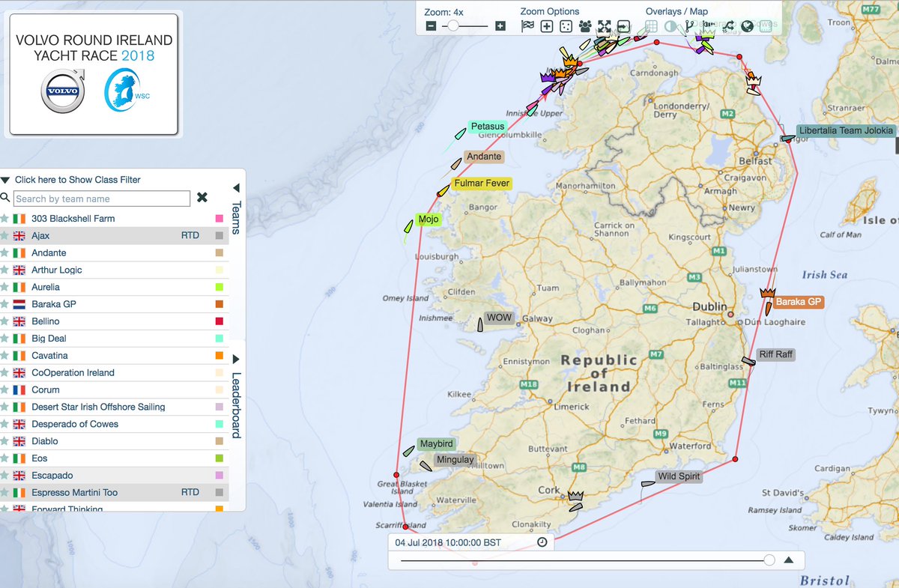Select the WOW boat marker near Galway
The image size is (899, 588).
481,324
